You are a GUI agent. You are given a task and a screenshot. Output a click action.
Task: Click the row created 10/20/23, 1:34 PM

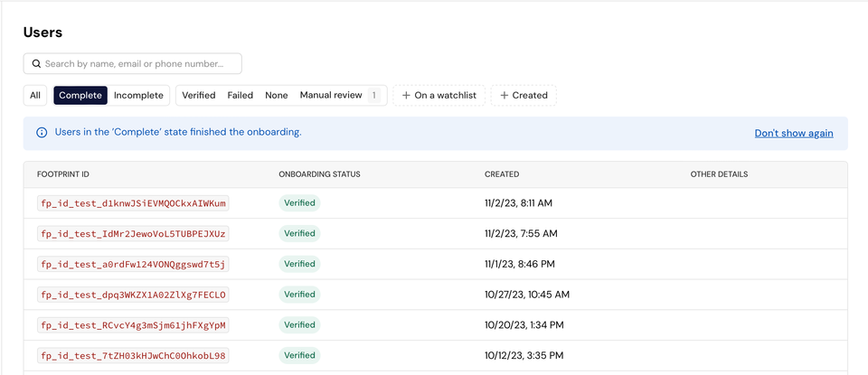click(524, 325)
